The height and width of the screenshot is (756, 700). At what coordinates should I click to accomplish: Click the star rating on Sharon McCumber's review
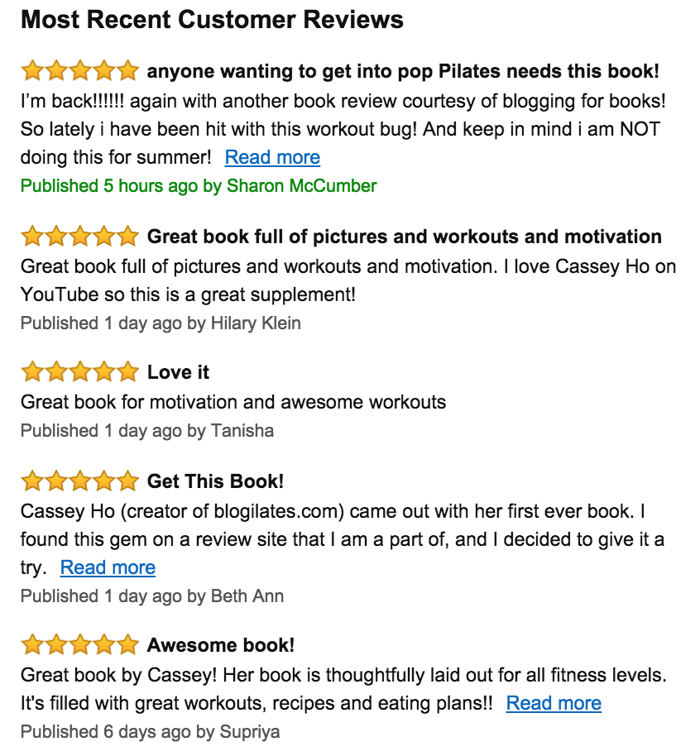click(79, 71)
